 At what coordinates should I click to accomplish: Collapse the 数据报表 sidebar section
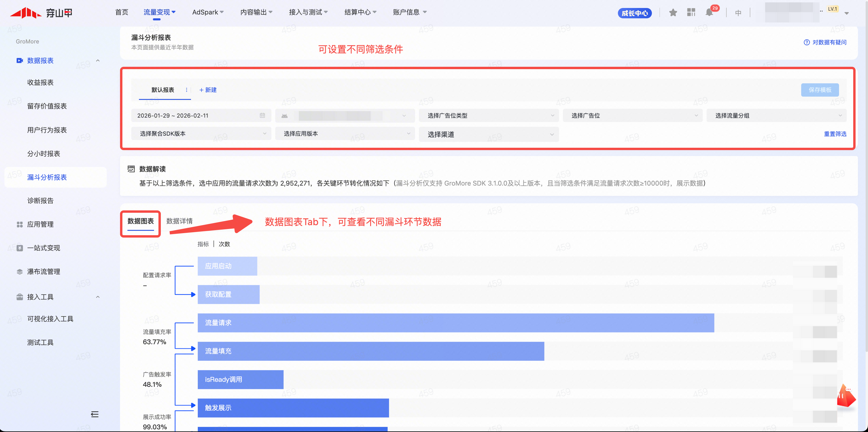tap(98, 61)
